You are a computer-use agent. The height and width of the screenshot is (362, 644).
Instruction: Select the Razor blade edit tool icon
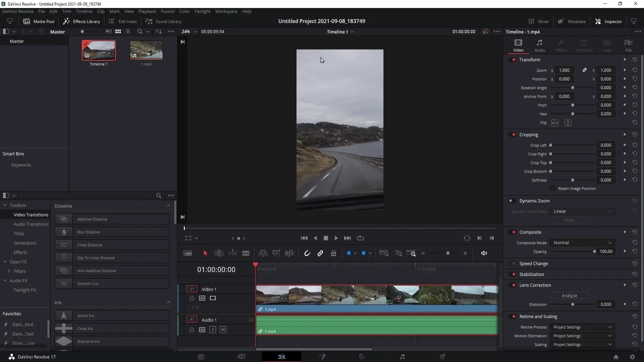point(247,254)
